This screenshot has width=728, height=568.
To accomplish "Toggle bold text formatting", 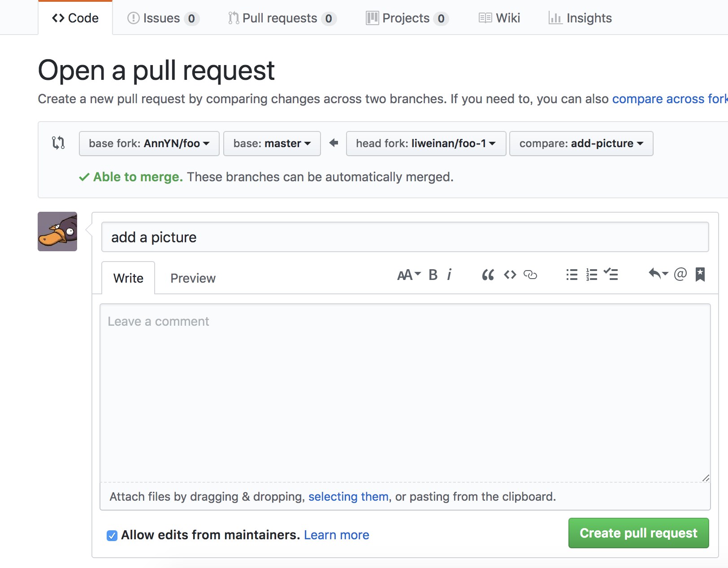I will click(433, 275).
